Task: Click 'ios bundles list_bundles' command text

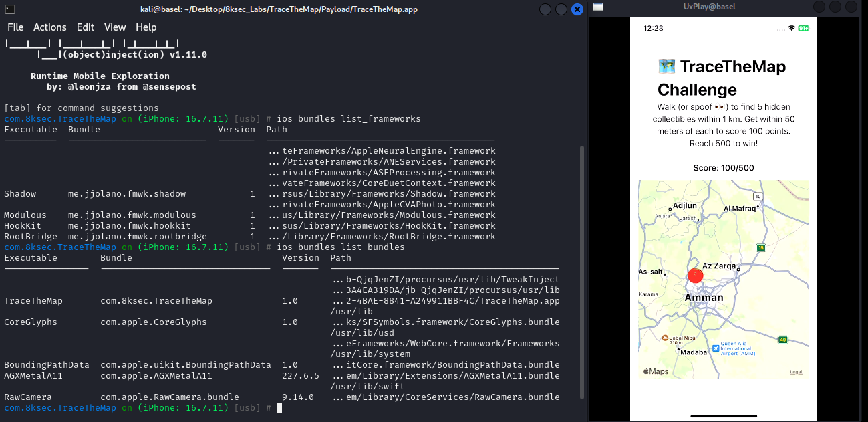Action: 341,247
